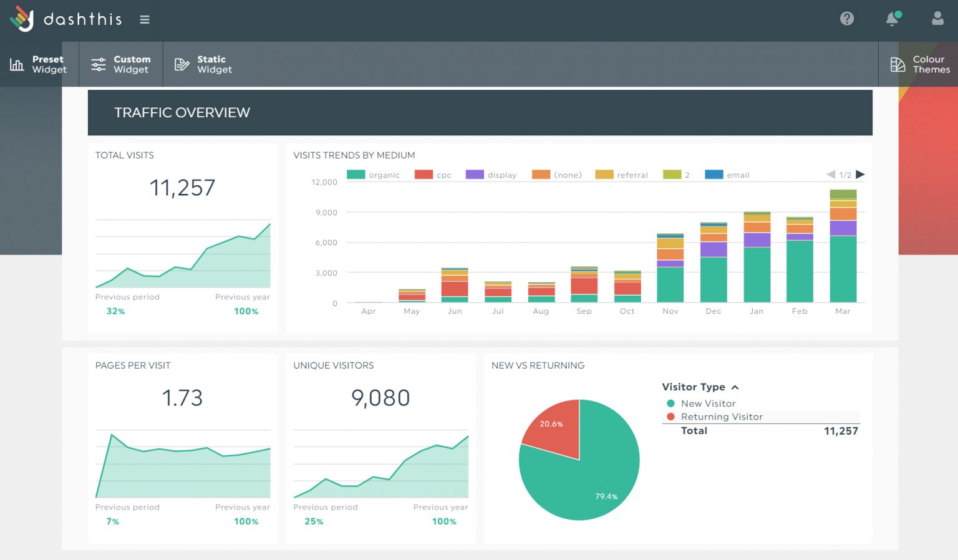Check notifications via the bell icon
Screen dimensions: 958x560
(891, 19)
